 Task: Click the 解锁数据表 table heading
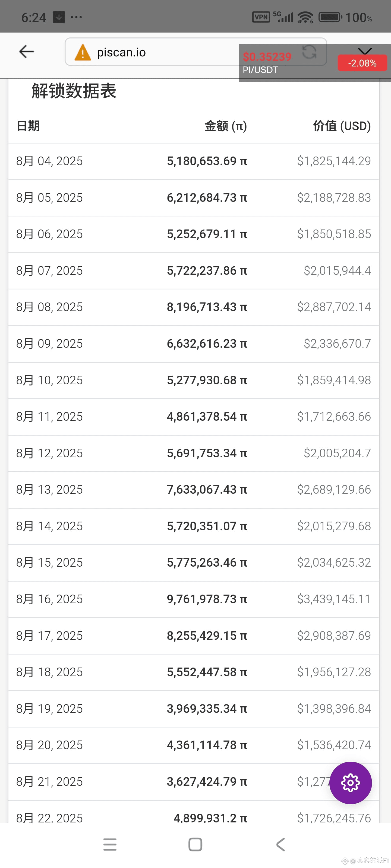pos(74,91)
